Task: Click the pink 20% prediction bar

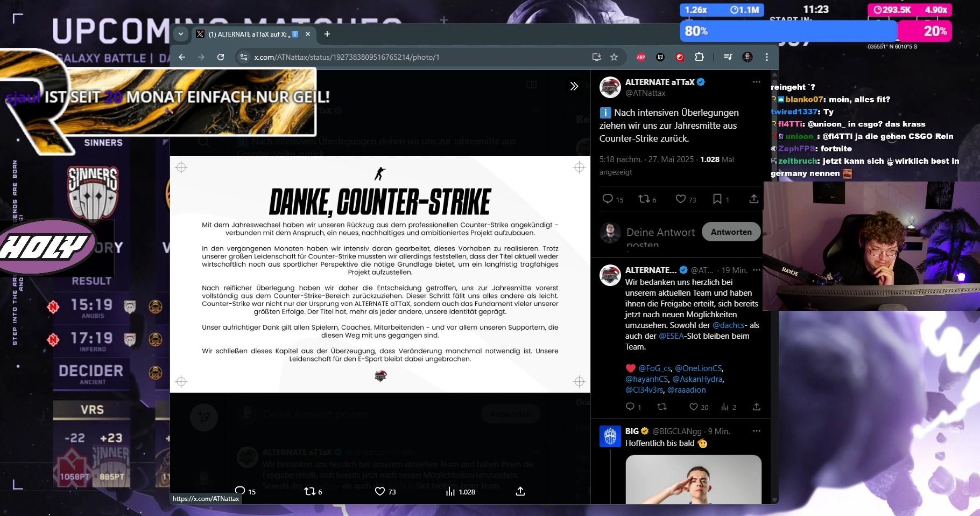Action: [x=925, y=31]
